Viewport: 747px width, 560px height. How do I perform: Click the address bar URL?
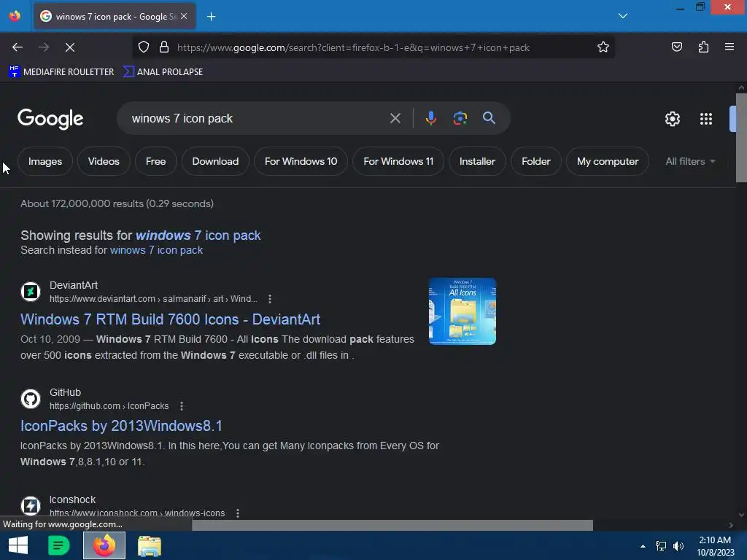tap(354, 47)
